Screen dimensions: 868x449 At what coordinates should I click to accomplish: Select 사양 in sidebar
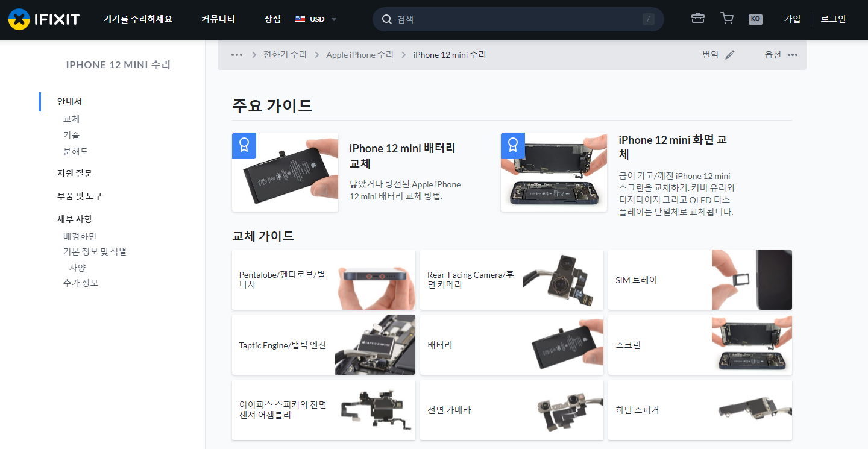click(x=78, y=268)
